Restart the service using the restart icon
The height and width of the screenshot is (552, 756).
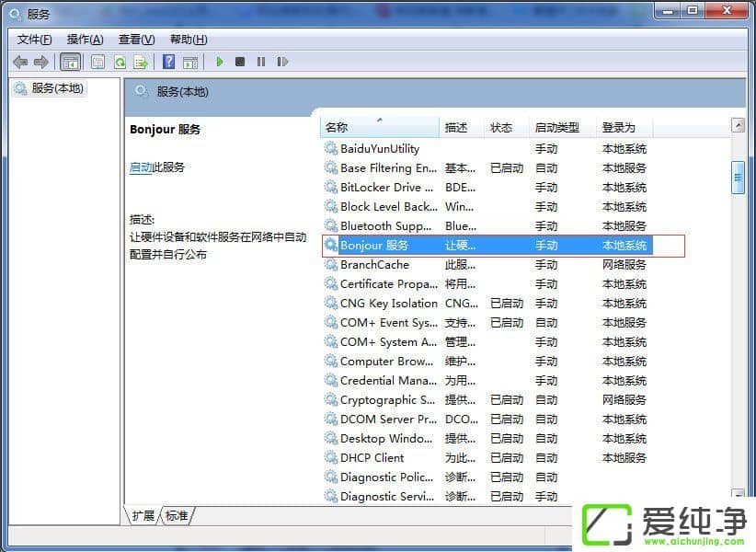coord(281,62)
